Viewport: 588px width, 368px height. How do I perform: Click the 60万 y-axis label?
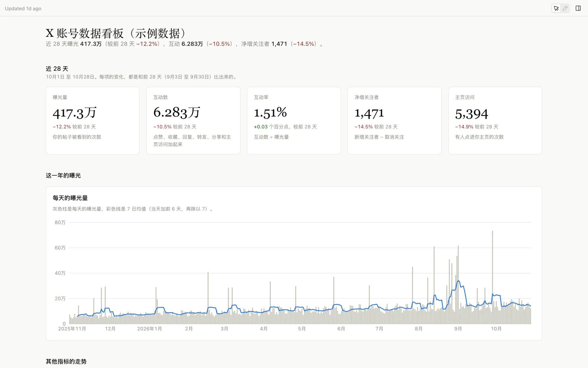click(60, 248)
